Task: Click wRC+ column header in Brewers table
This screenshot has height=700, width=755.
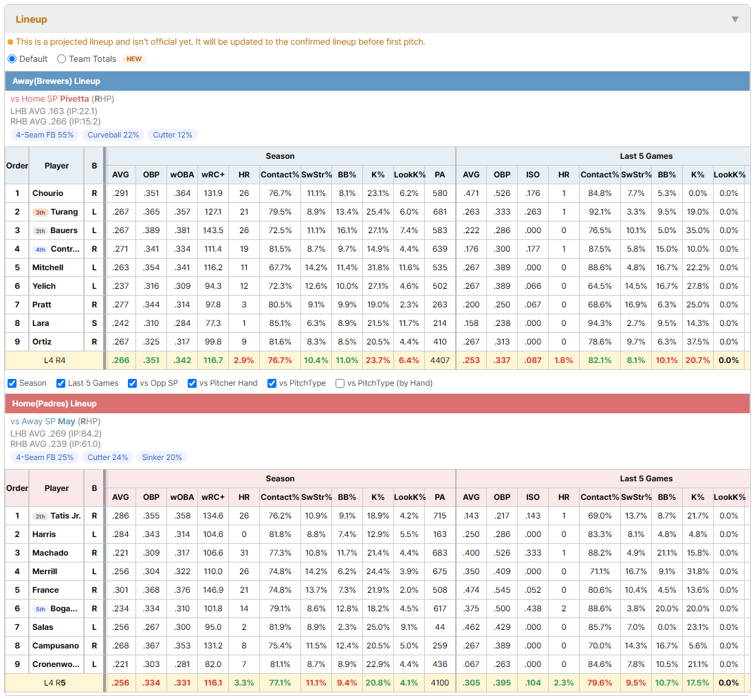Action: (213, 175)
